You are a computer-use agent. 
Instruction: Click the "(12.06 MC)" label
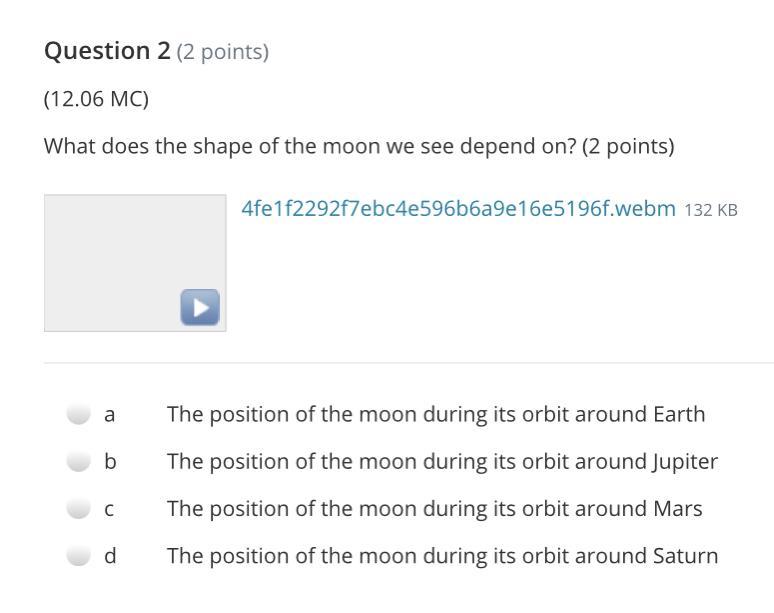(96, 99)
